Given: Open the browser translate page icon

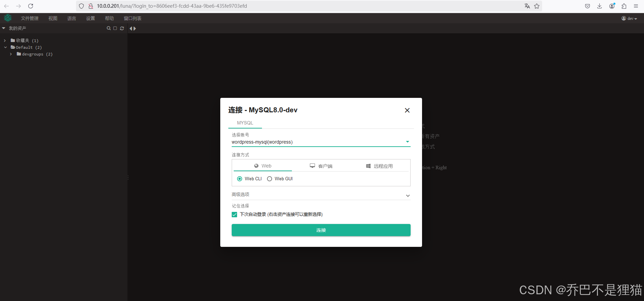Looking at the screenshot, I should pyautogui.click(x=527, y=6).
